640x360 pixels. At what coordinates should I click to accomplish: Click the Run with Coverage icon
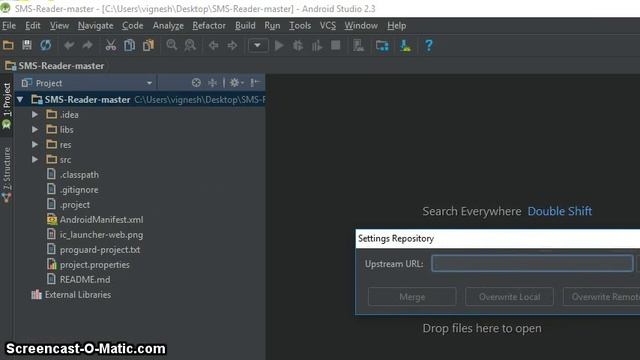(x=317, y=45)
